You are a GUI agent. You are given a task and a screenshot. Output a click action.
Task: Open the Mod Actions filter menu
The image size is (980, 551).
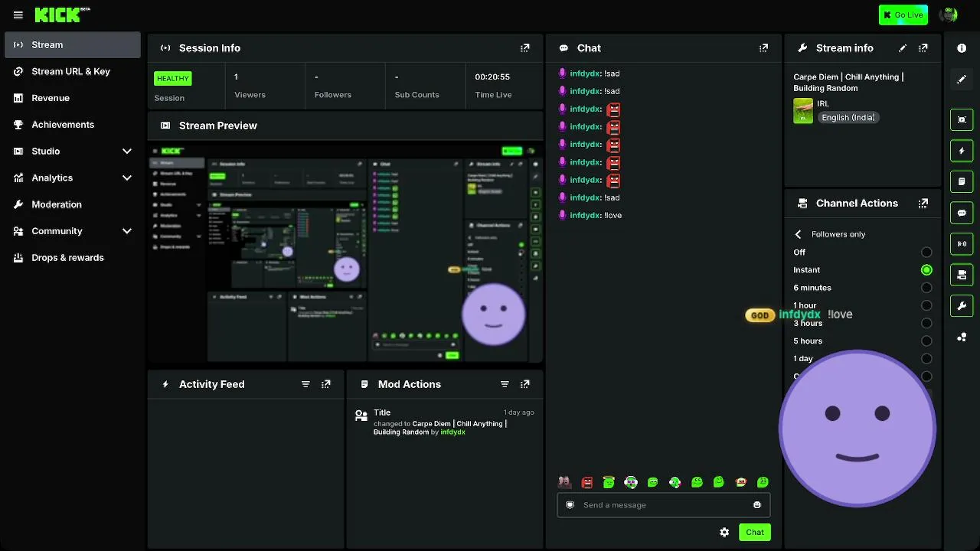(x=505, y=384)
